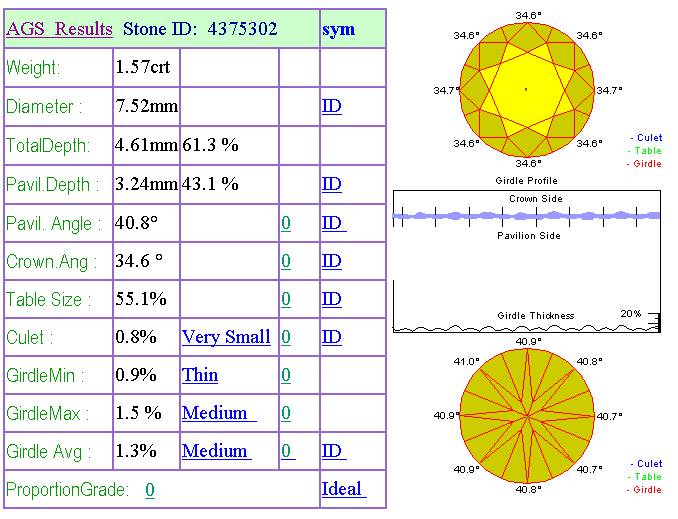678x519 pixels.
Task: Select the 40.8° pavilion angle value
Action: pyautogui.click(x=136, y=223)
